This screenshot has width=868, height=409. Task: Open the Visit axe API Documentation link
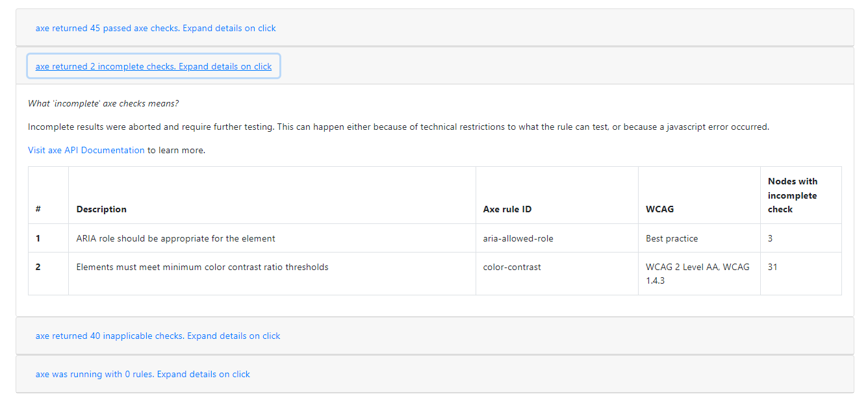pyautogui.click(x=86, y=151)
